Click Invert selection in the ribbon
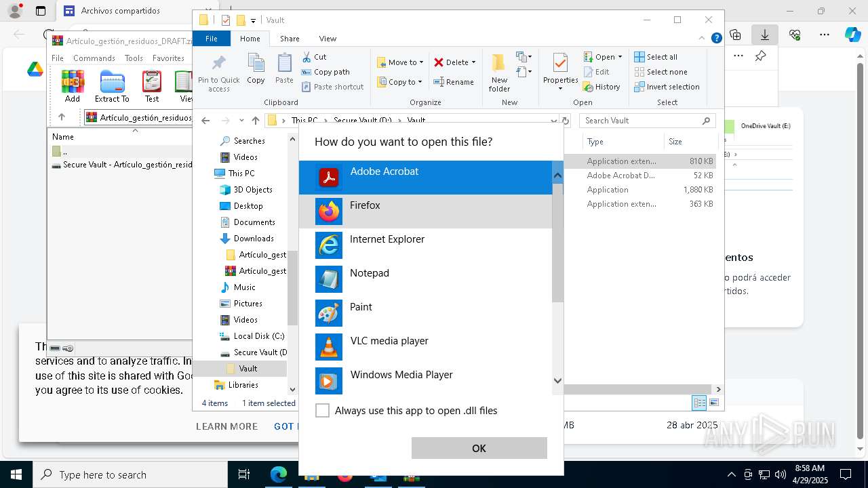 tap(667, 87)
